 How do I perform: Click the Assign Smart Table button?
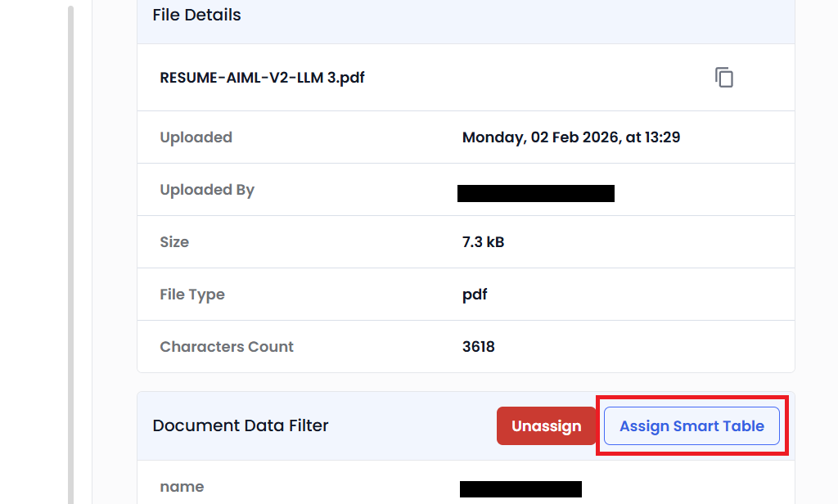point(692,425)
